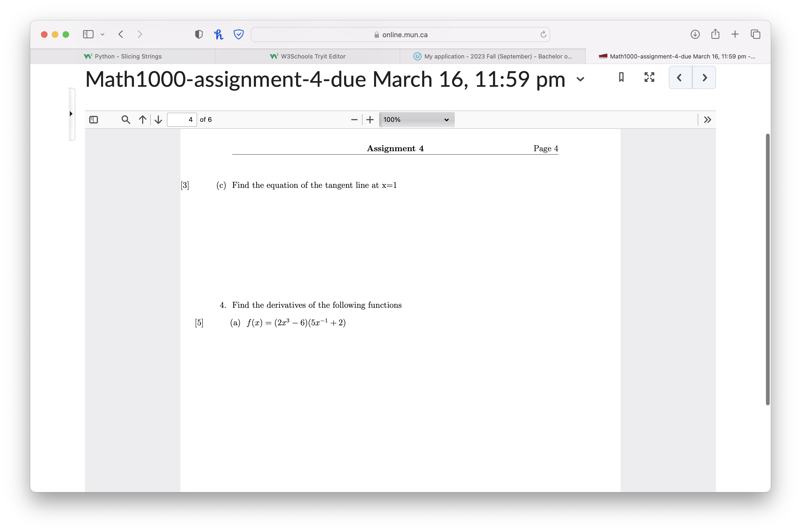This screenshot has height=532, width=801.
Task: Go to next PDF page arrow
Action: 158,119
